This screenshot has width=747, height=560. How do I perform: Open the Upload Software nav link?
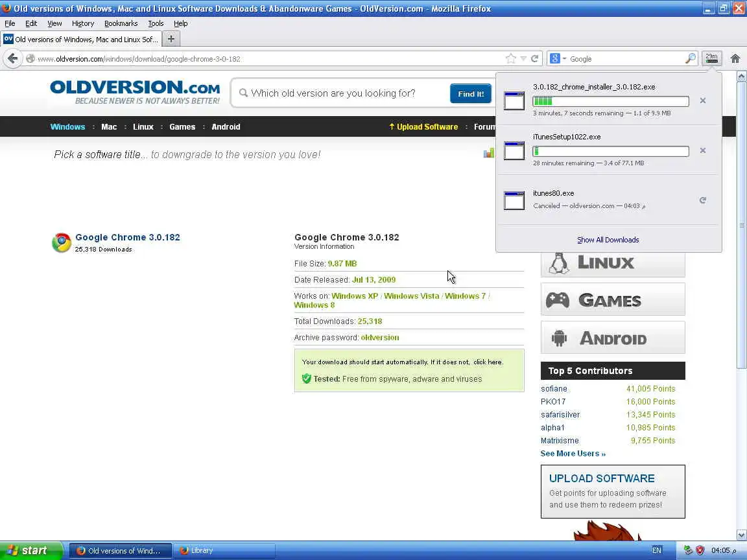click(423, 126)
